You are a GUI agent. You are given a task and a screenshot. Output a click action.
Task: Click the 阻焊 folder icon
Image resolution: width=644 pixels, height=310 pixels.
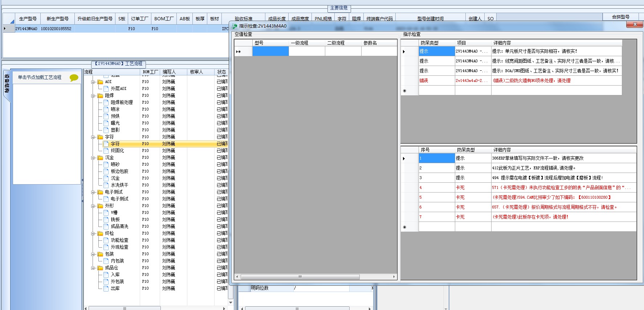click(x=101, y=96)
